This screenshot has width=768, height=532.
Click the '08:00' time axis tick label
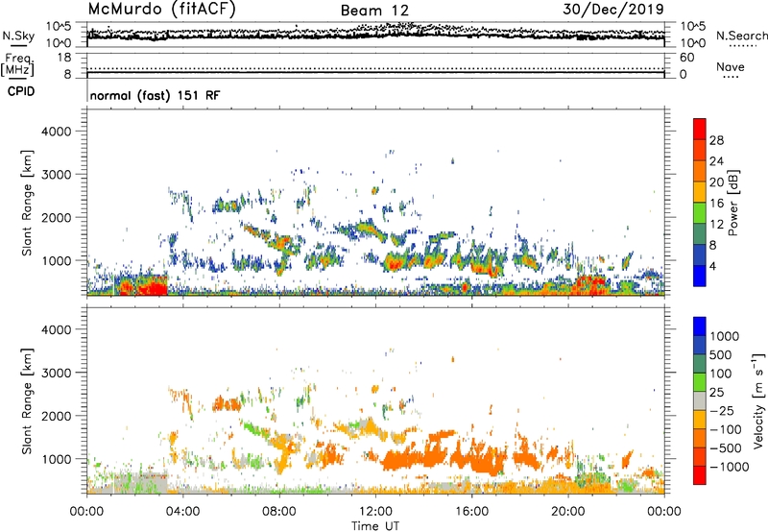click(x=279, y=512)
